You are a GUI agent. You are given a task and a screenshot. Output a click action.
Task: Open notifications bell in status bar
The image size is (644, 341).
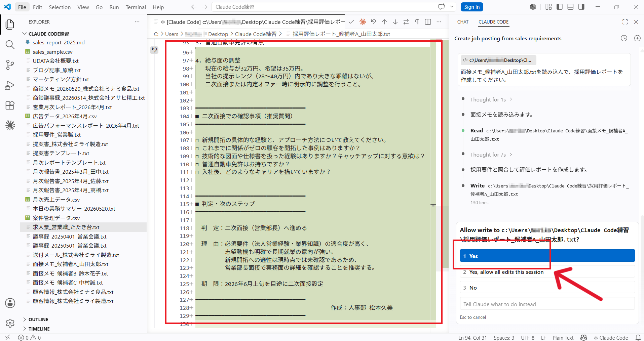point(638,338)
